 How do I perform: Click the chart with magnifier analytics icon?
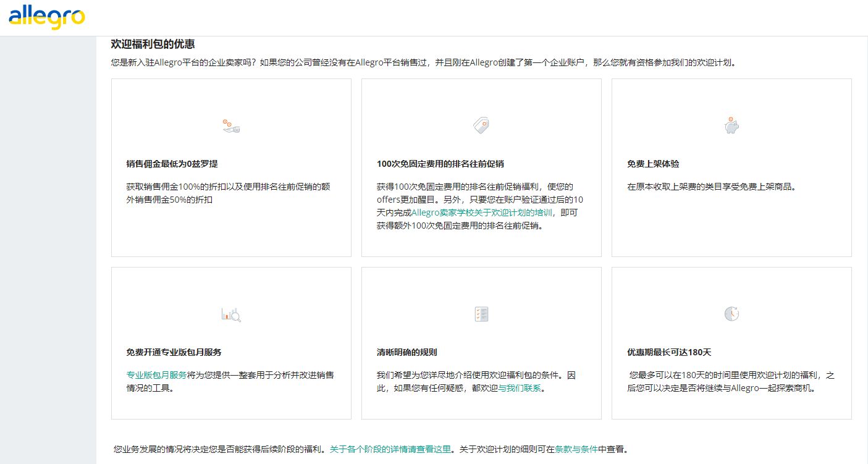(x=231, y=314)
